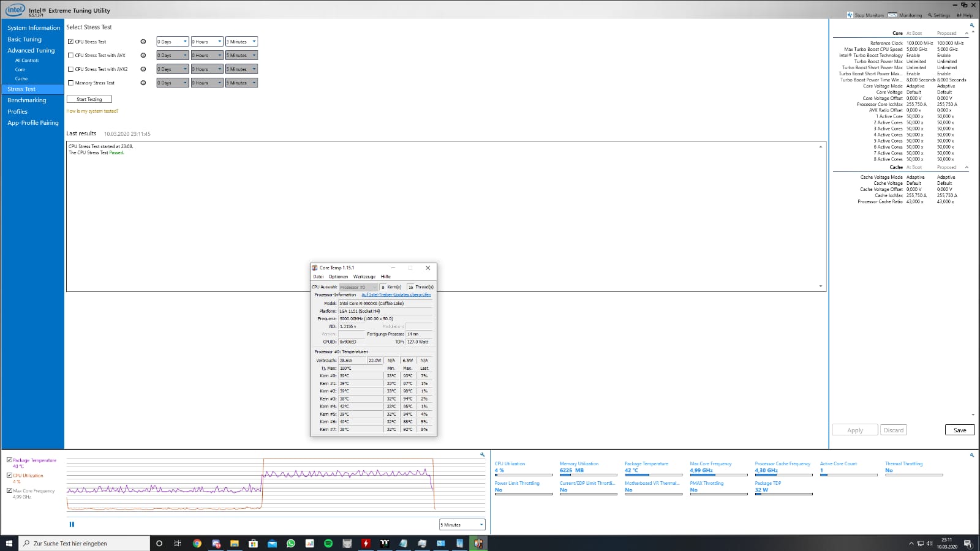Click the info icon beside CPU Stress Test

tap(143, 42)
